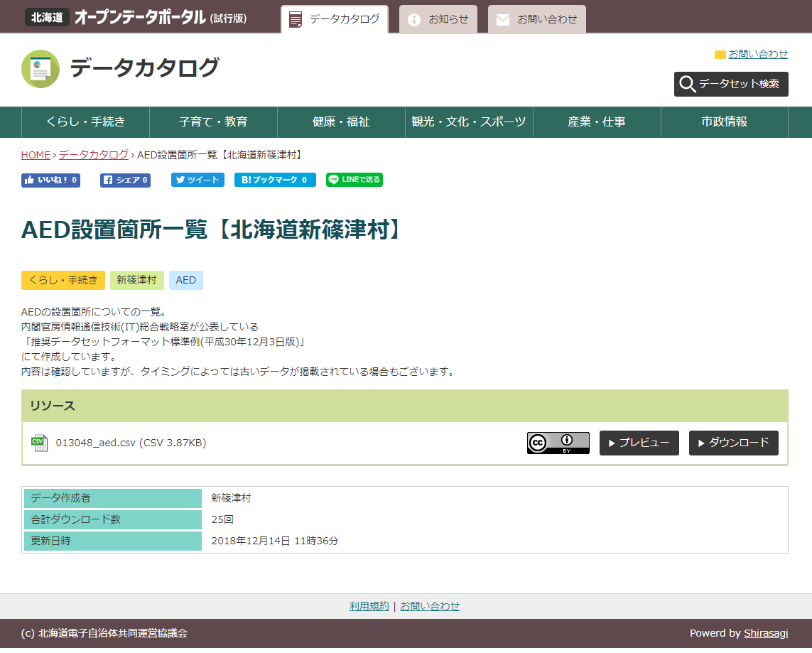The width and height of the screenshot is (812, 653).
Task: Preview the CSV with プレビュー button
Action: point(639,443)
